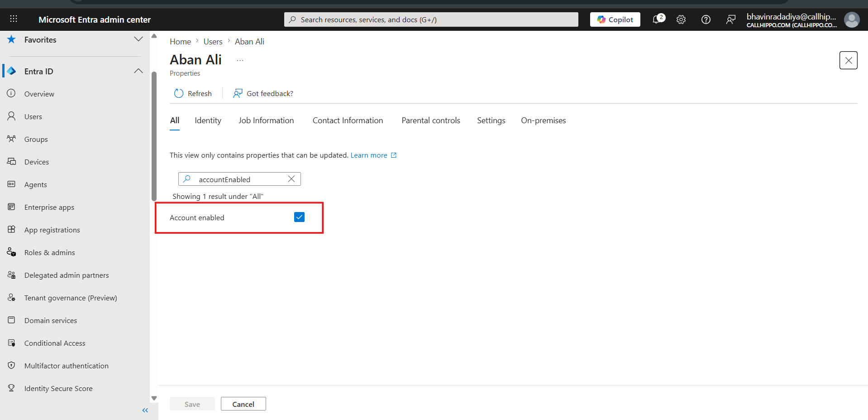Open the ellipsis more options beside Aban Ali
This screenshot has width=868, height=420.
click(240, 60)
